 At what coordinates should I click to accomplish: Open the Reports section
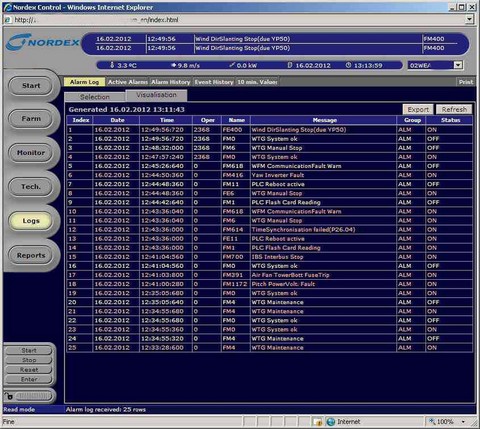click(x=31, y=255)
